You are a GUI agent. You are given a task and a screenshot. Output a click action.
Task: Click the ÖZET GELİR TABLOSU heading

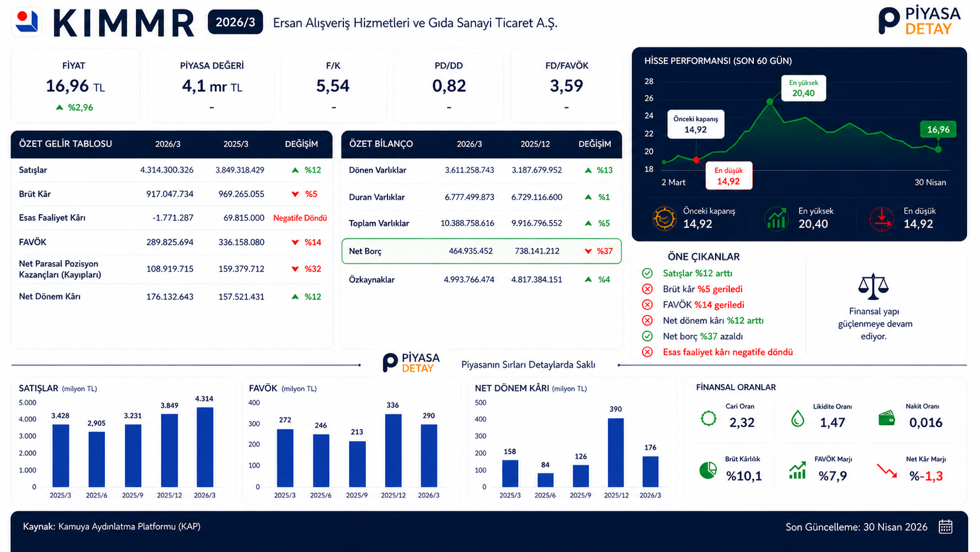pos(65,144)
